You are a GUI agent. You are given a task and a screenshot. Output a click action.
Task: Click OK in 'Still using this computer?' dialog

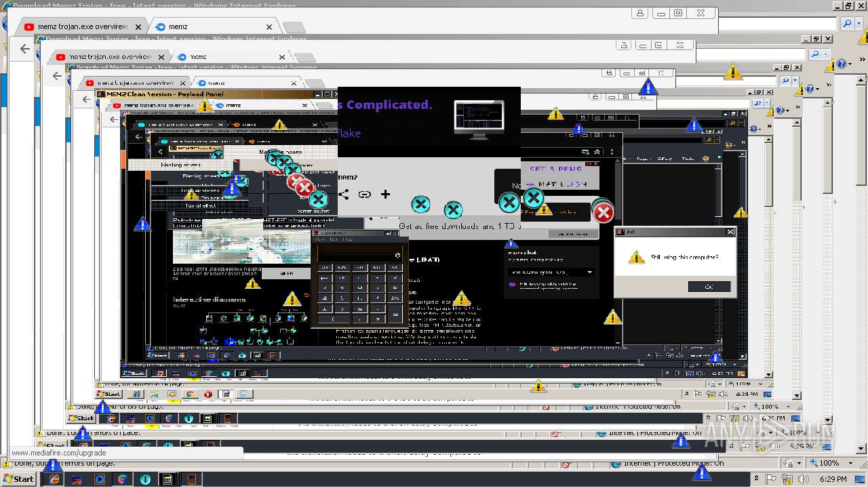point(709,287)
